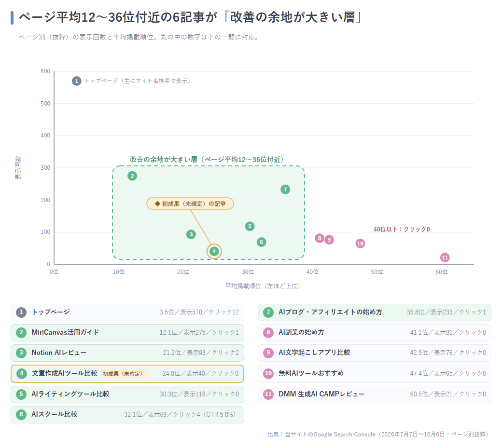Click scatter point 1 for the top page
Viewport: 502px width, 448px height.
coord(77,81)
